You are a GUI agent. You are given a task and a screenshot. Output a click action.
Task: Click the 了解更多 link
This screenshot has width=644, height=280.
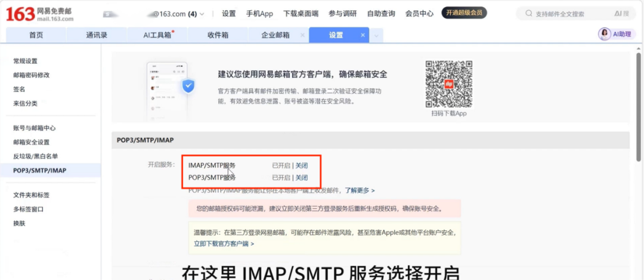(360, 190)
